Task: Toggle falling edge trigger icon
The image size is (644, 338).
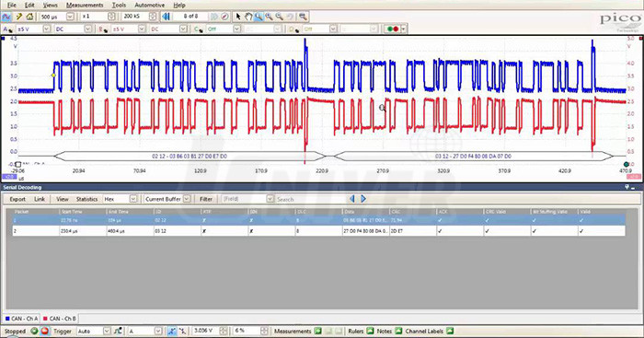Action: tap(182, 331)
